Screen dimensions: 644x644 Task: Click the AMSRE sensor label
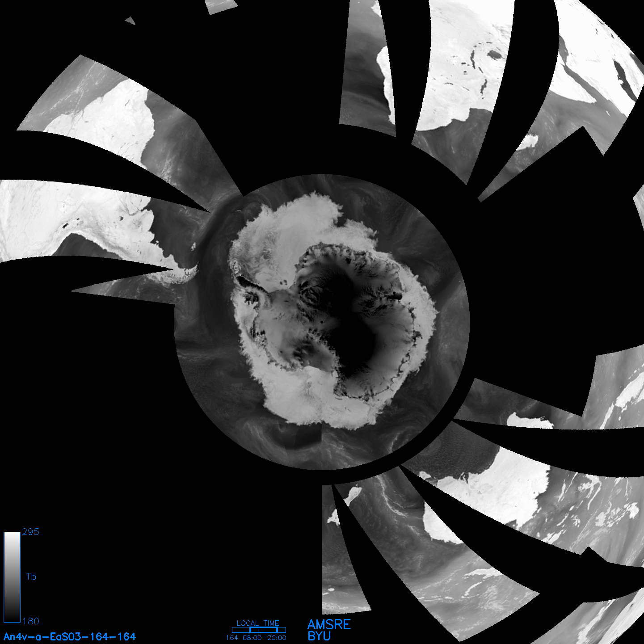(x=329, y=624)
